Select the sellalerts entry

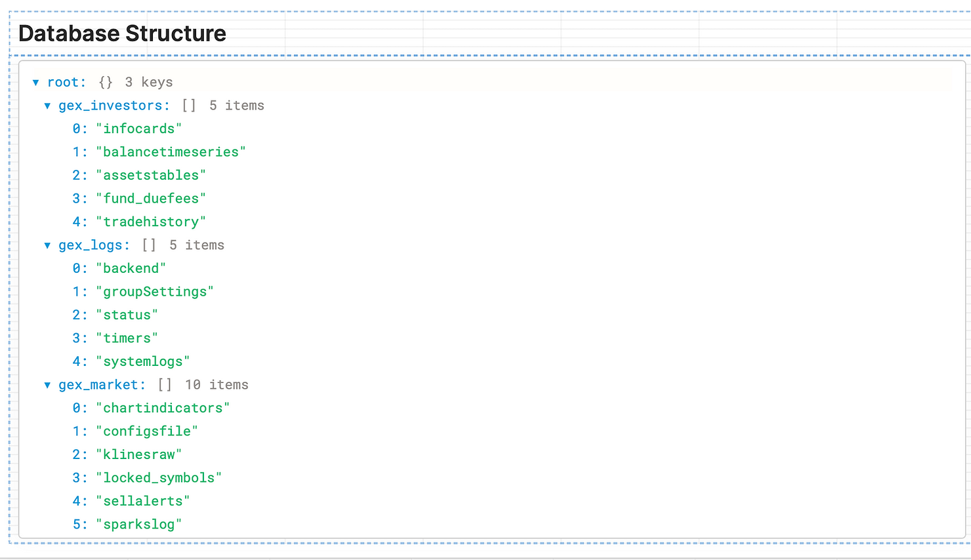coord(144,500)
